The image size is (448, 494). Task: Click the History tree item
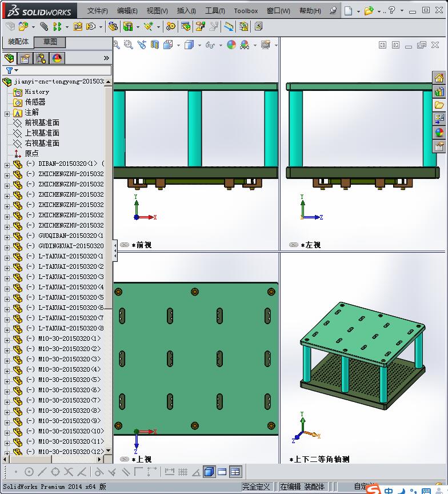(37, 91)
